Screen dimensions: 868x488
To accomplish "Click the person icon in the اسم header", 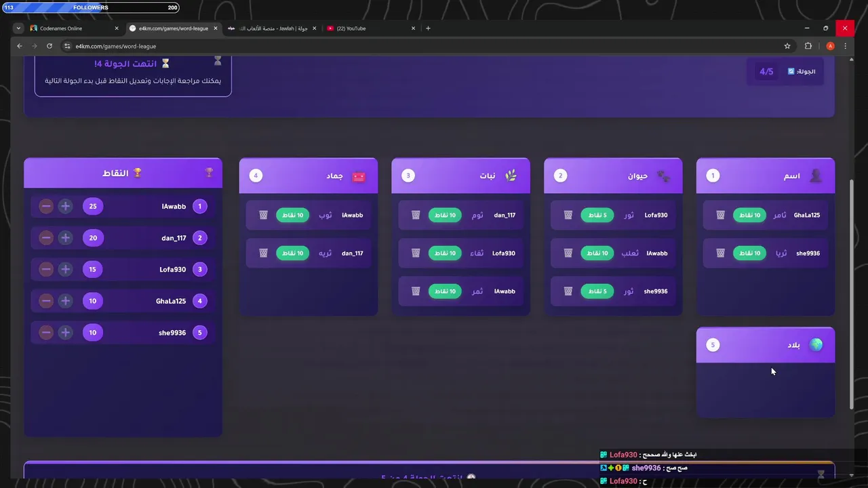I will (x=816, y=176).
